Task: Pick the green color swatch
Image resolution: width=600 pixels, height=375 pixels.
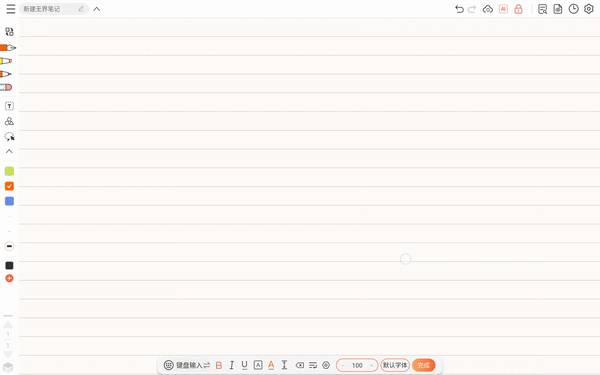Action: (9, 171)
